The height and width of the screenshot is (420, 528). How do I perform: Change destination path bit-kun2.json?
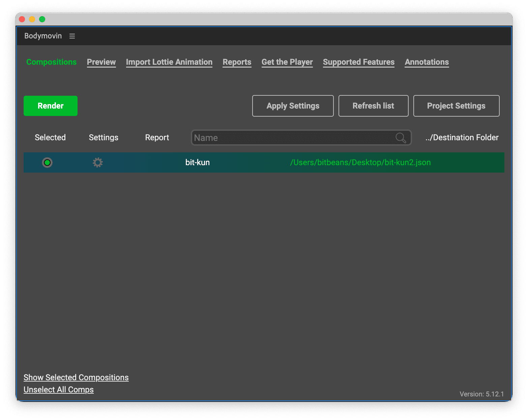[360, 162]
